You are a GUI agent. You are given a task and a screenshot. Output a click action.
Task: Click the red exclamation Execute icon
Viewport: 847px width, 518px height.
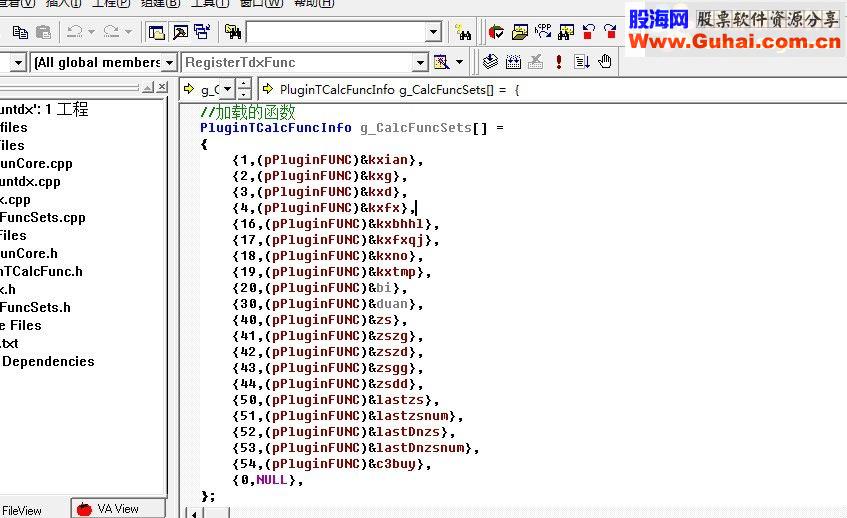coord(559,62)
